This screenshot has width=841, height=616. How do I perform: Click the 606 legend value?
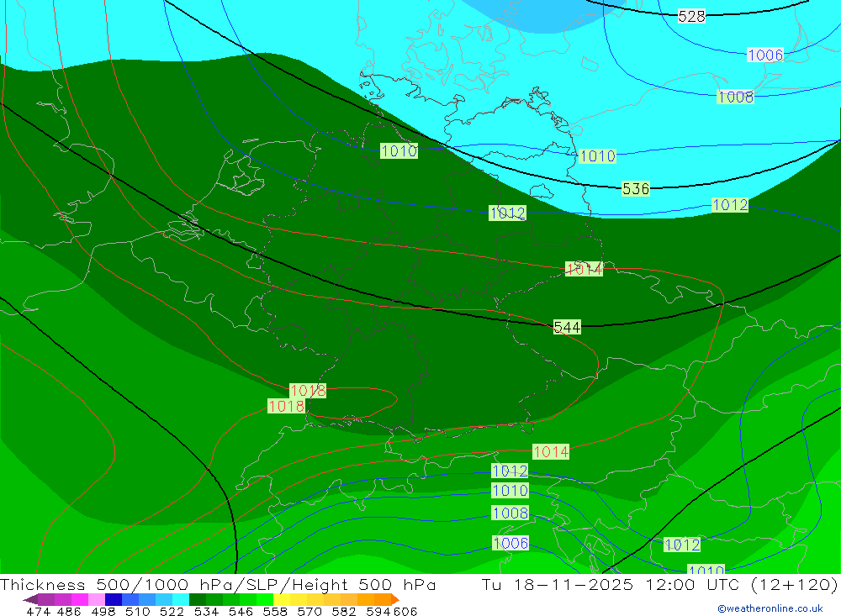(405, 611)
